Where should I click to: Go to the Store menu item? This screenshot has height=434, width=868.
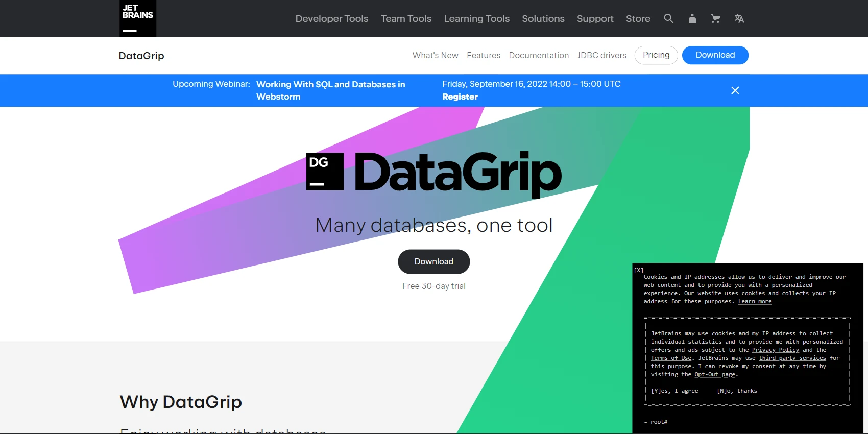click(x=638, y=18)
